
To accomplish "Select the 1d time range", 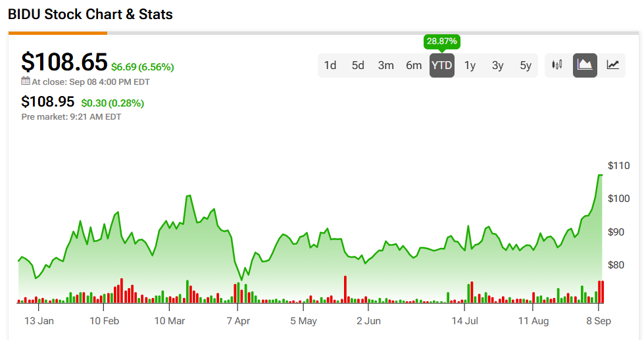I will coord(330,65).
